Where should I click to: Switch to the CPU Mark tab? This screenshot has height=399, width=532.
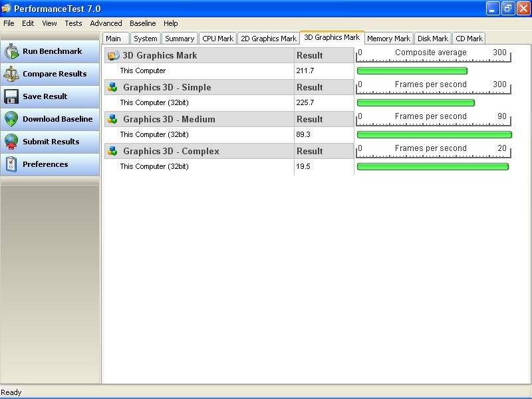pyautogui.click(x=217, y=39)
